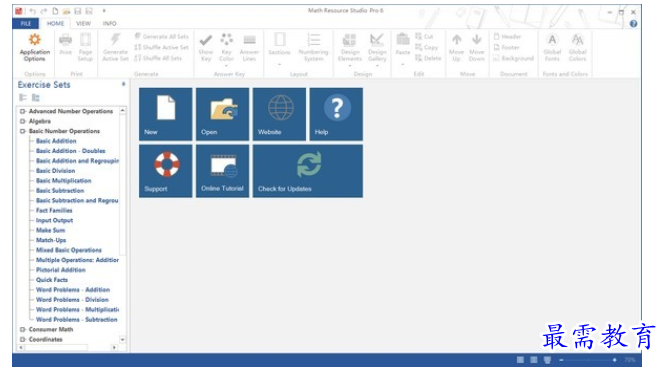
Task: Click Undo in quick access toolbar
Action: [33, 11]
